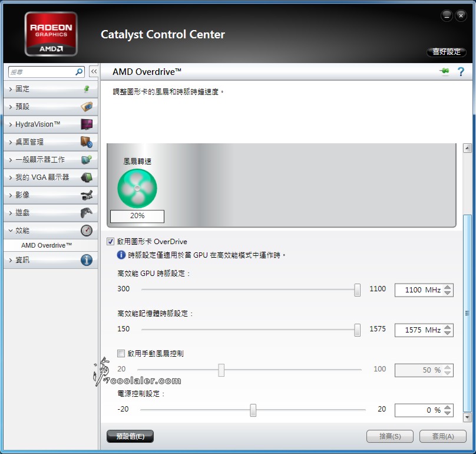Decrease GPU clock with the down arrow
Viewport: 476px width, 454px height.
pos(448,293)
